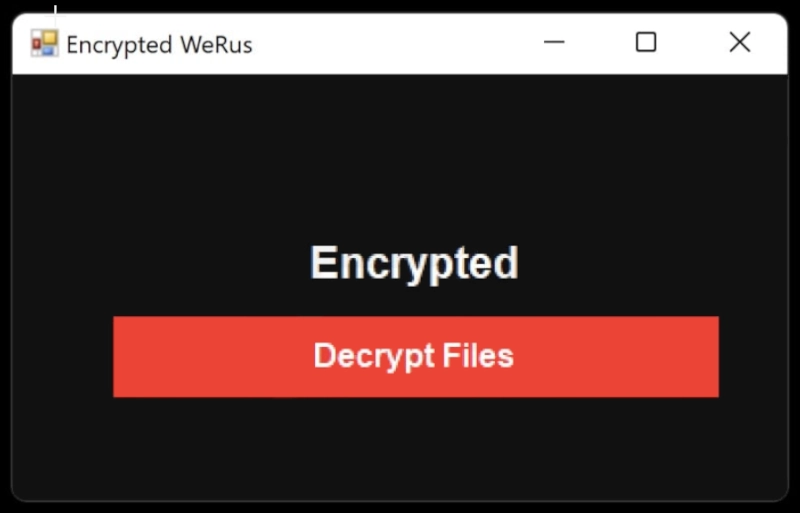Click the word Files on the red button
Viewport: 800px width, 513px height.
[x=478, y=355]
